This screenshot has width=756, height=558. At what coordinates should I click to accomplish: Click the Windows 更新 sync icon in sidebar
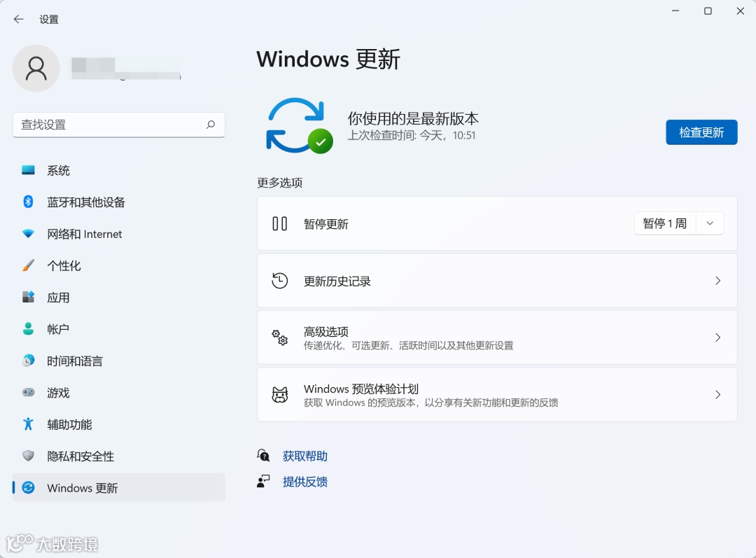(29, 487)
